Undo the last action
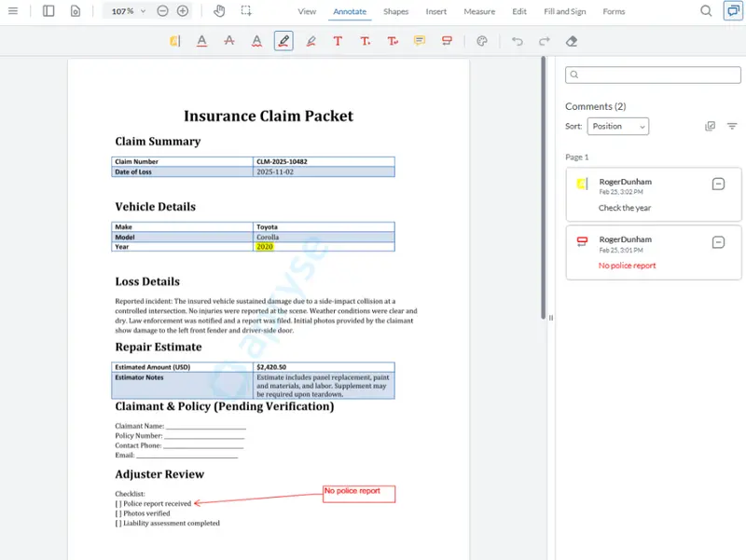This screenshot has width=746, height=560. [x=518, y=41]
